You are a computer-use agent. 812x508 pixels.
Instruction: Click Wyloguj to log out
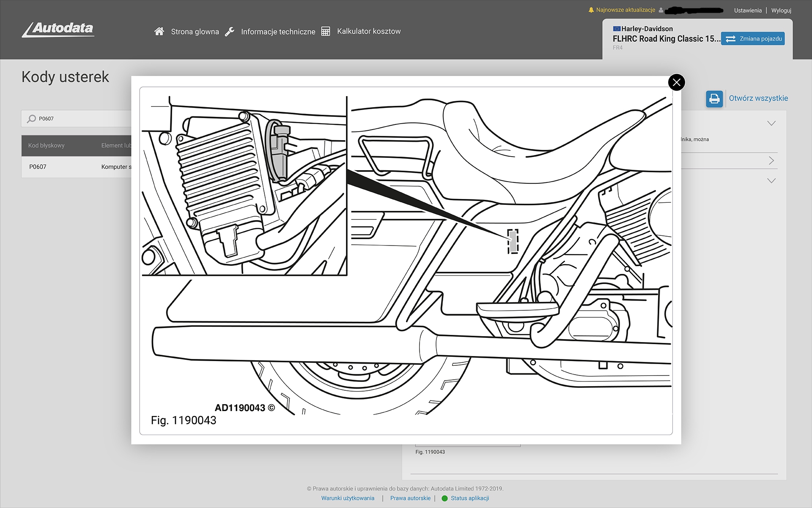click(781, 10)
